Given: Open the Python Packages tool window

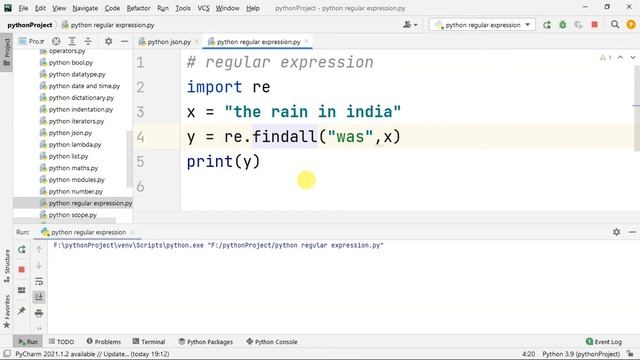Looking at the screenshot, I should pos(205,342).
